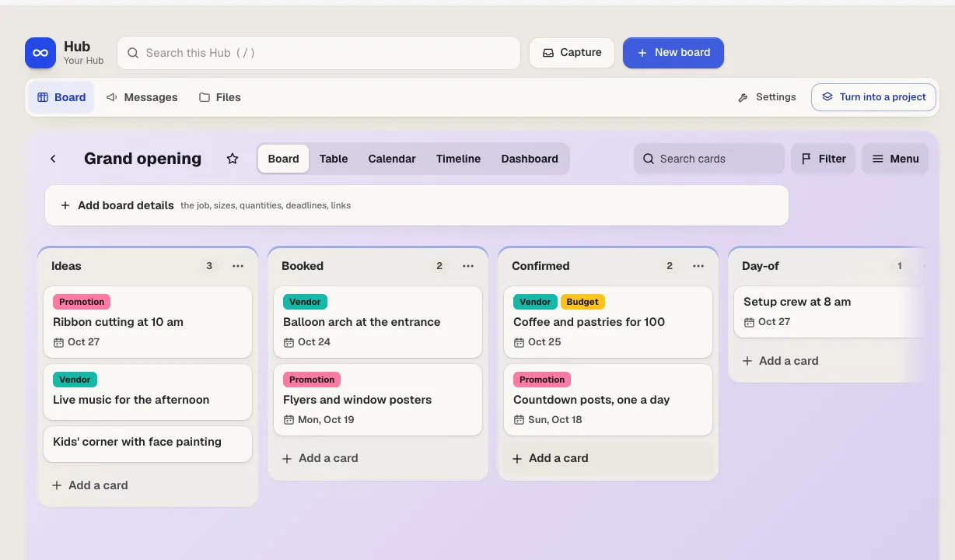Click the calendar icon beside Sun, Oct 18
This screenshot has width=955, height=560.
pyautogui.click(x=519, y=420)
